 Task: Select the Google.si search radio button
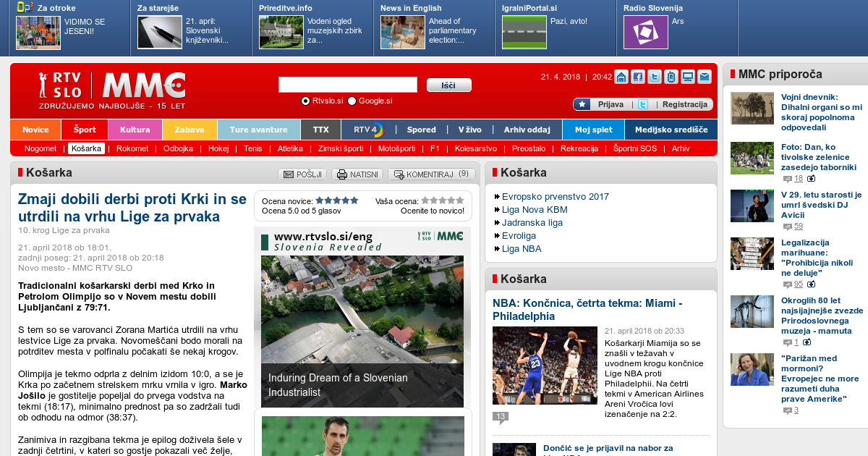tap(352, 101)
